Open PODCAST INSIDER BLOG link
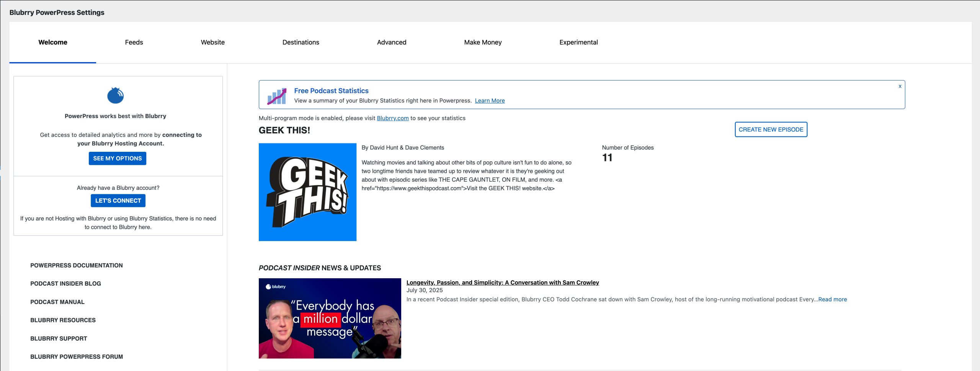980x371 pixels. [65, 284]
